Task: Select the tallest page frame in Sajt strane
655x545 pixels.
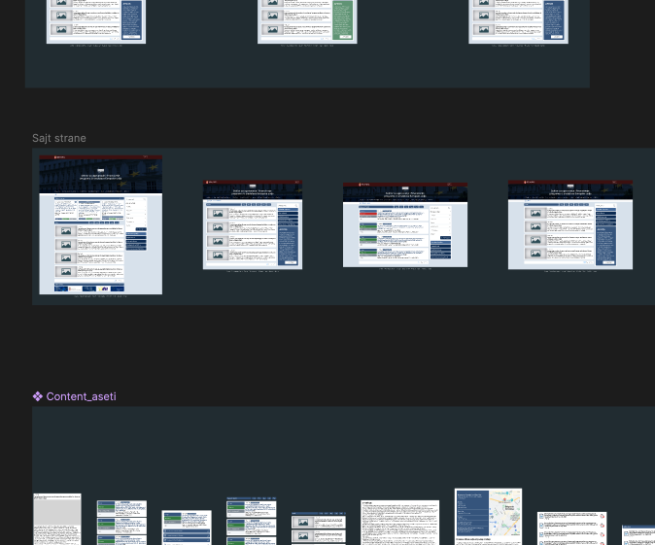Action: click(100, 225)
